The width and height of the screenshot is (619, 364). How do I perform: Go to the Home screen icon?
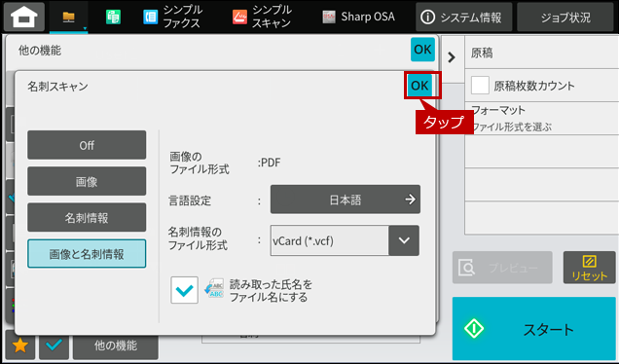tap(23, 17)
